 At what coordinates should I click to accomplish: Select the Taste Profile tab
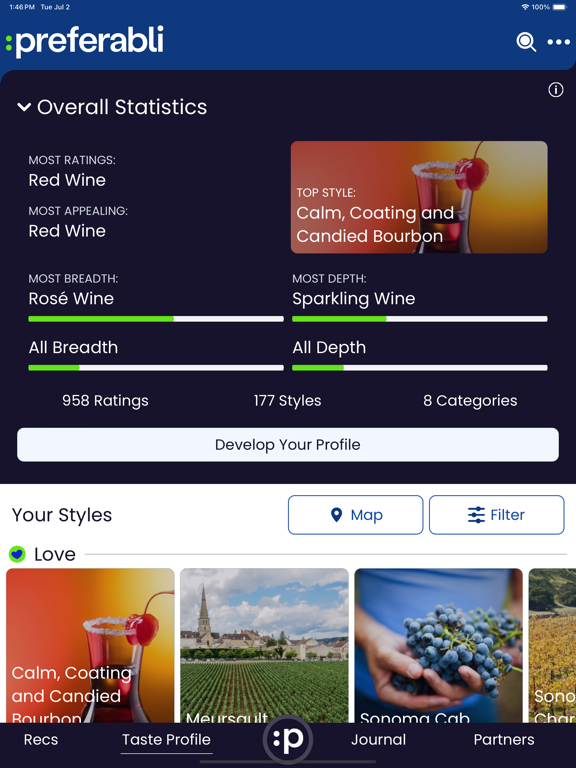point(167,739)
